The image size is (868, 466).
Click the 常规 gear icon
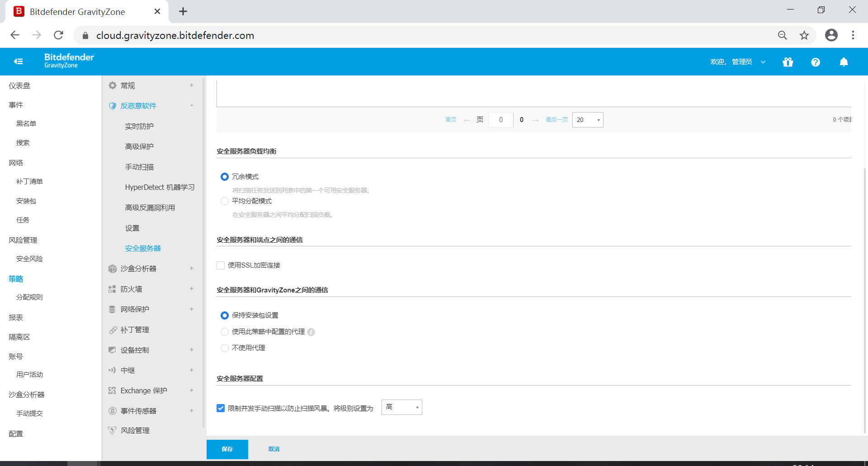click(113, 85)
